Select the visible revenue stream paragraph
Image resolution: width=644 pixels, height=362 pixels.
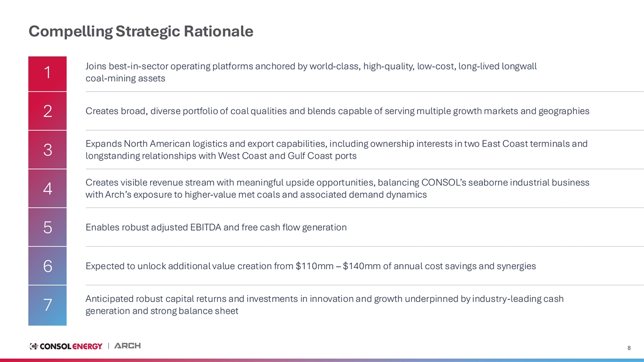337,188
